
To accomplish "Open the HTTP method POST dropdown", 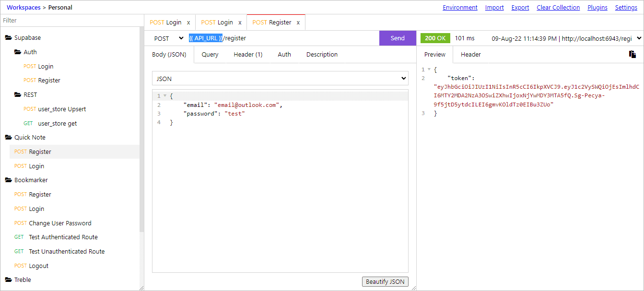I will click(168, 38).
